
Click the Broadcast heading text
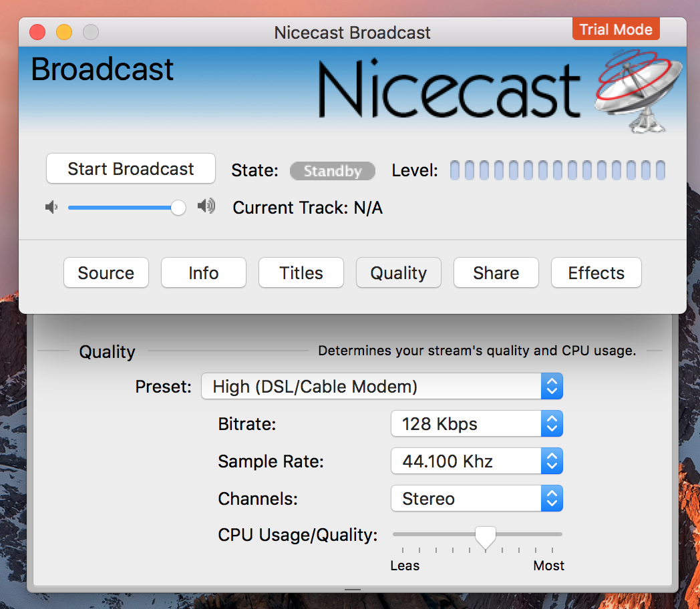click(102, 69)
